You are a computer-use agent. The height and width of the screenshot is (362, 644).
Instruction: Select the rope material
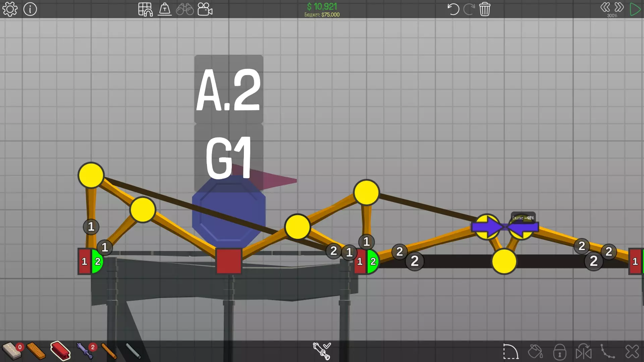coord(109,351)
